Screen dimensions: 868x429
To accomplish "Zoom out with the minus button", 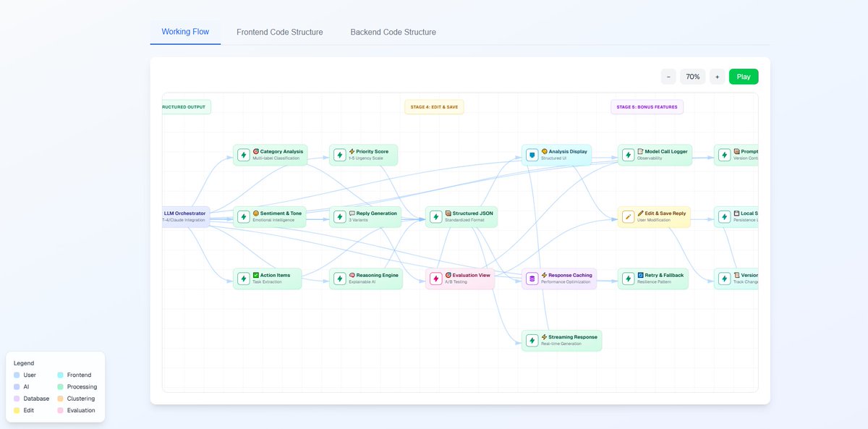I will 668,77.
